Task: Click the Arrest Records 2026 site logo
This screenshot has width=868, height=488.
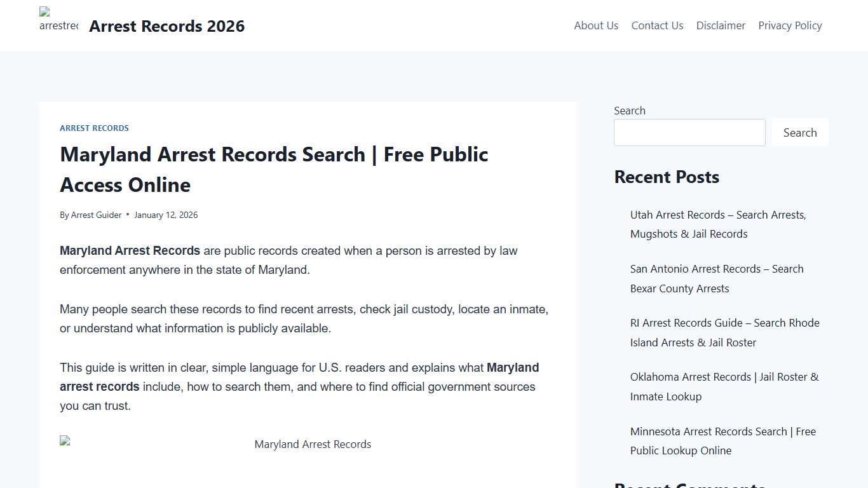Action: [58, 19]
